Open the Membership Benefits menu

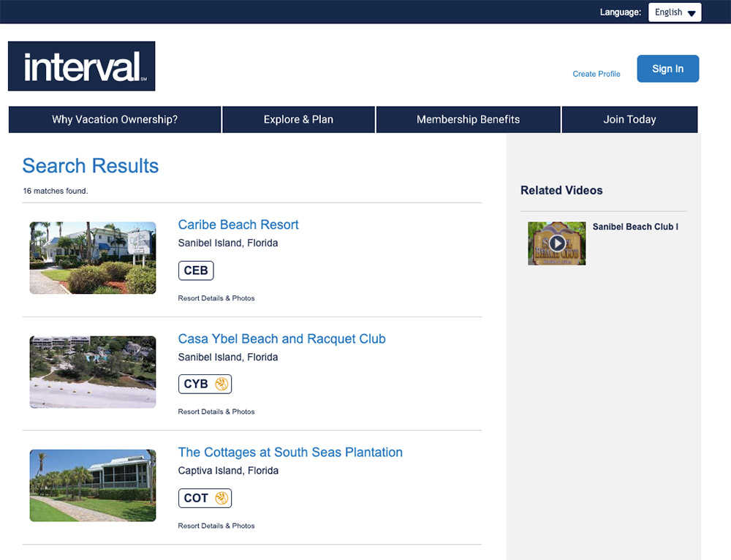click(x=468, y=119)
